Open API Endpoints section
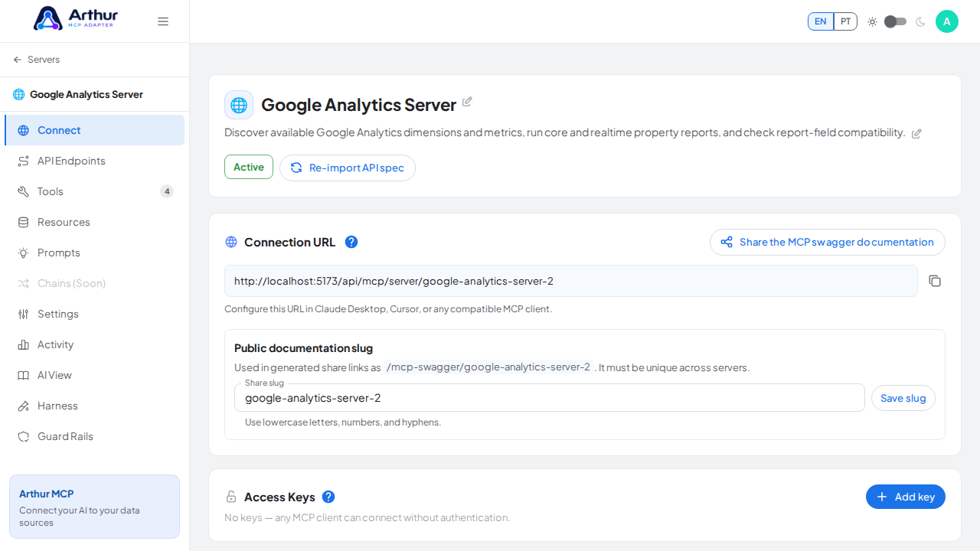The image size is (980, 551). 94,161
